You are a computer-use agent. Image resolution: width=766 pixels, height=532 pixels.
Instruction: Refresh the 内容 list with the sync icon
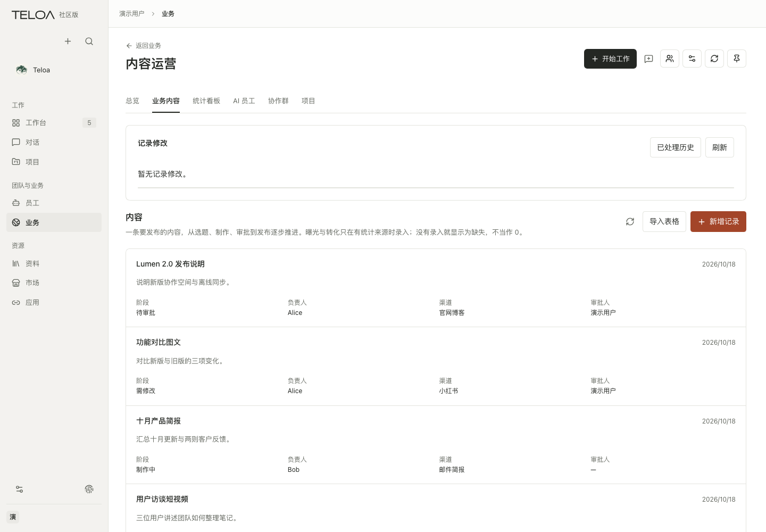click(x=630, y=222)
